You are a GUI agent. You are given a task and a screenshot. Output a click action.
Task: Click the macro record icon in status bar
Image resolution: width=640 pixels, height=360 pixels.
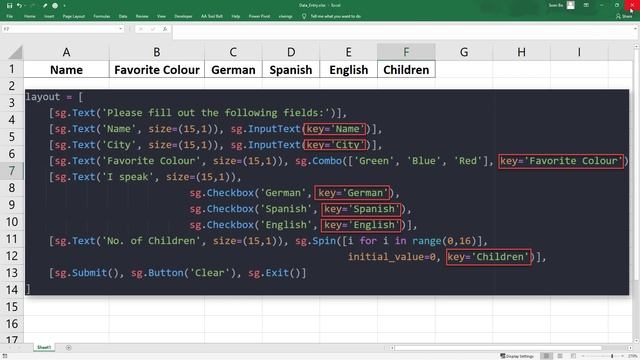point(4,356)
